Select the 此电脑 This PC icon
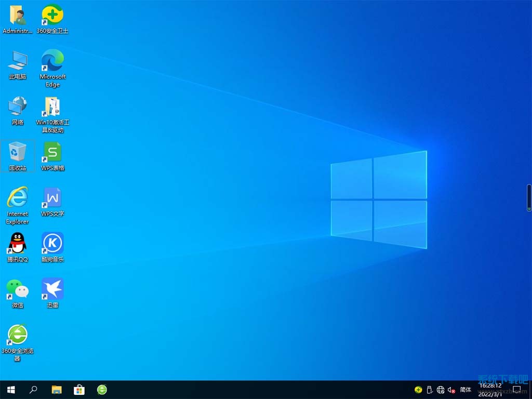Viewport: 532px width, 399px height. coord(18,61)
